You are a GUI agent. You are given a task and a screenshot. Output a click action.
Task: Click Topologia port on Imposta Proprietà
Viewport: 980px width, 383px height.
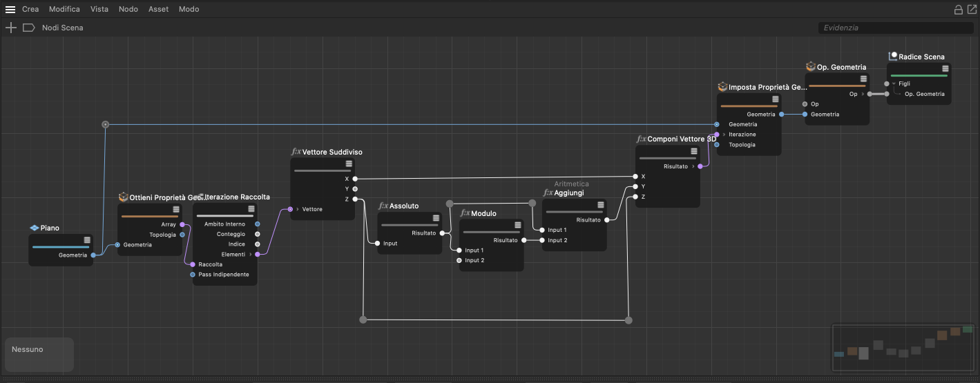pyautogui.click(x=717, y=145)
